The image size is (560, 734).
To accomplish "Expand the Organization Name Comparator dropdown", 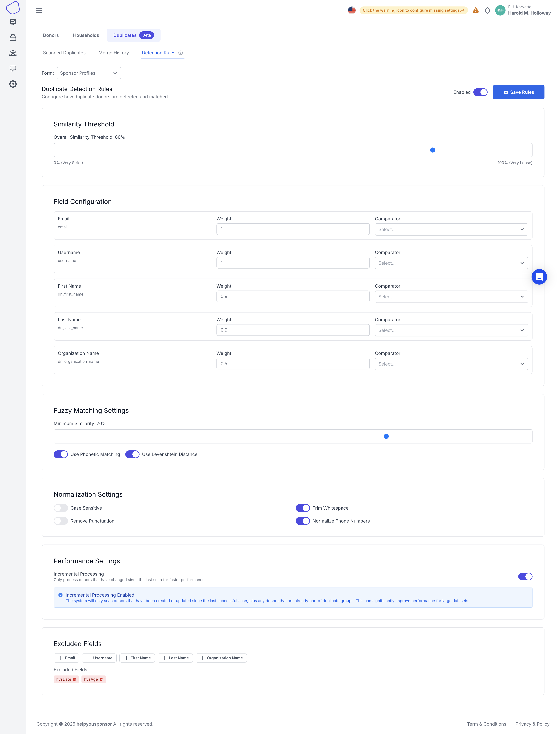I will coord(451,364).
